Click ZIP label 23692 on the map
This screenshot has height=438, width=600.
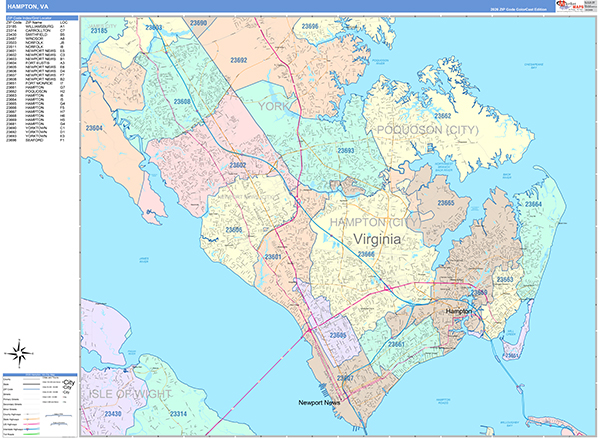click(x=238, y=60)
